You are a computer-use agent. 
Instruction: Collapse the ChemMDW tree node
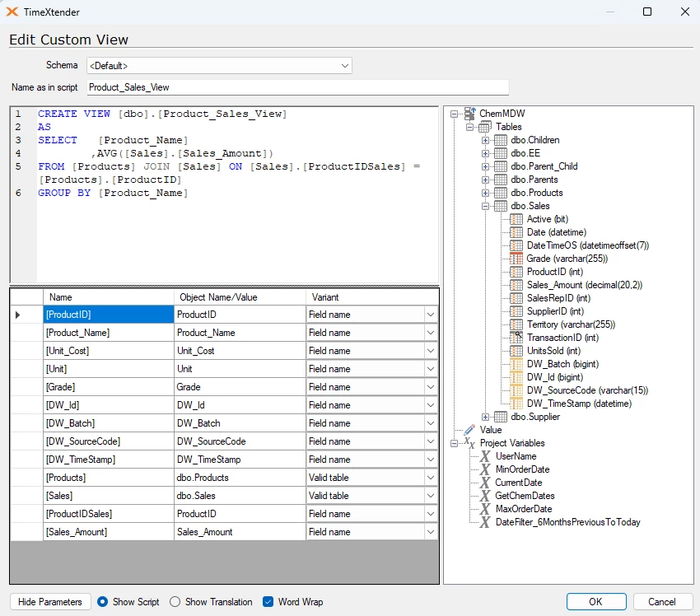point(454,114)
